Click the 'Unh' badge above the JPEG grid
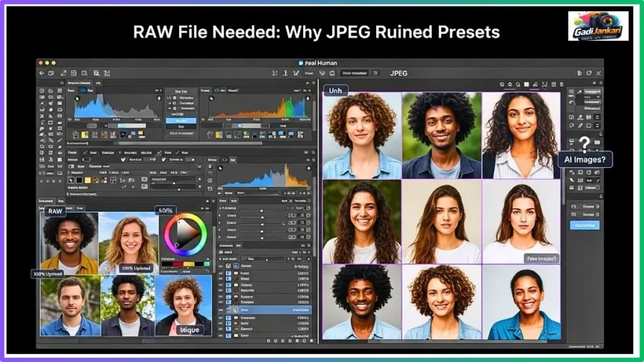 point(335,90)
